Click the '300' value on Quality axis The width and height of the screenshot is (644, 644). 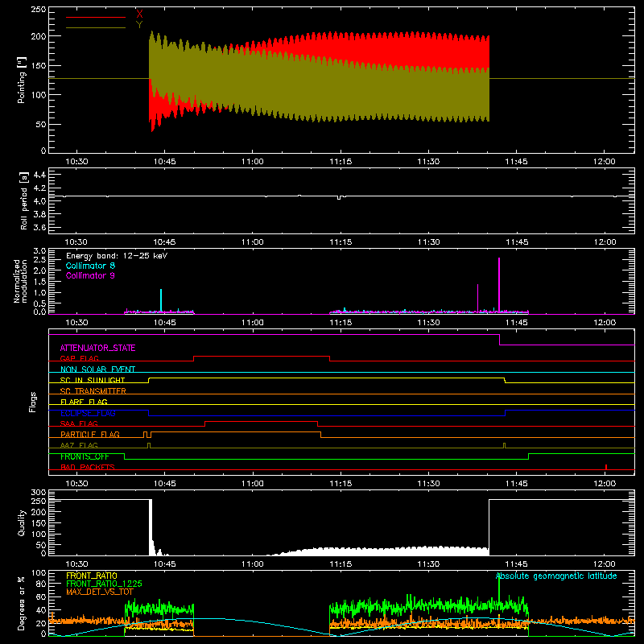pyautogui.click(x=39, y=493)
